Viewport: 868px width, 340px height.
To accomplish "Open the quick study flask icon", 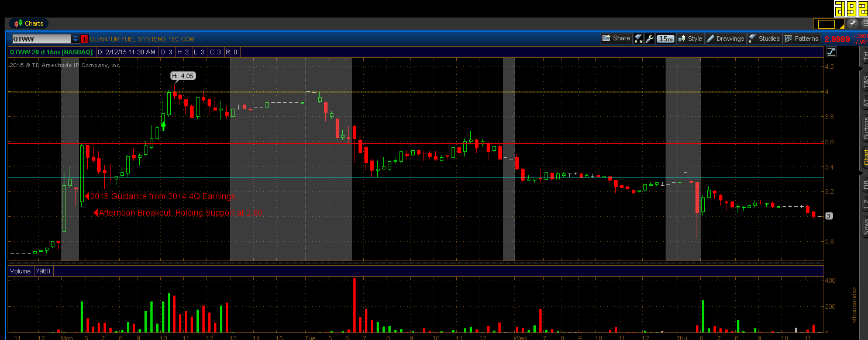I will click(639, 39).
